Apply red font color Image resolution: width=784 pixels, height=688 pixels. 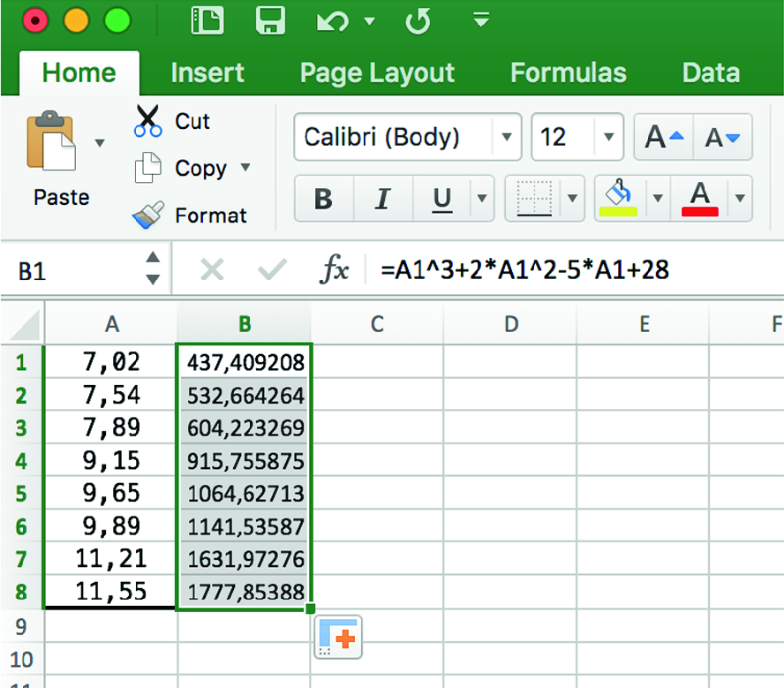pyautogui.click(x=700, y=199)
